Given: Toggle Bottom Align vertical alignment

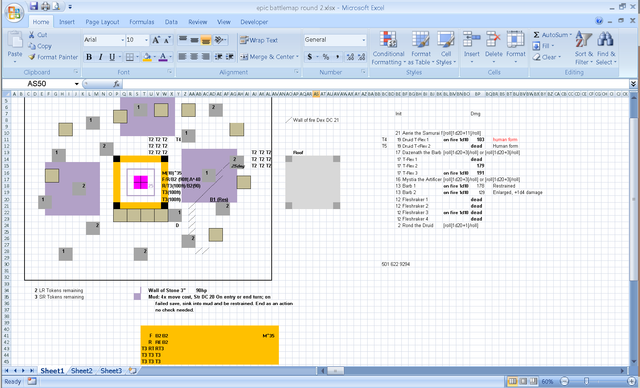Looking at the screenshot, I should click(206, 40).
